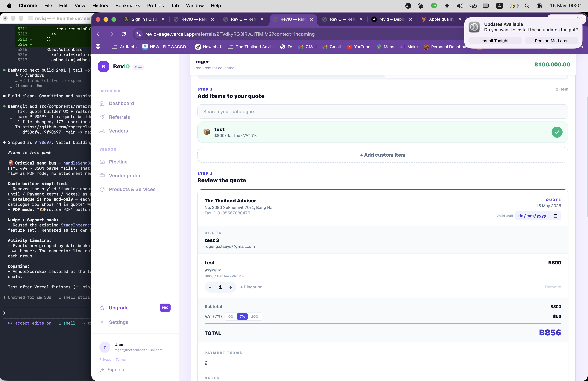Click the browser back arrow

coord(99,34)
